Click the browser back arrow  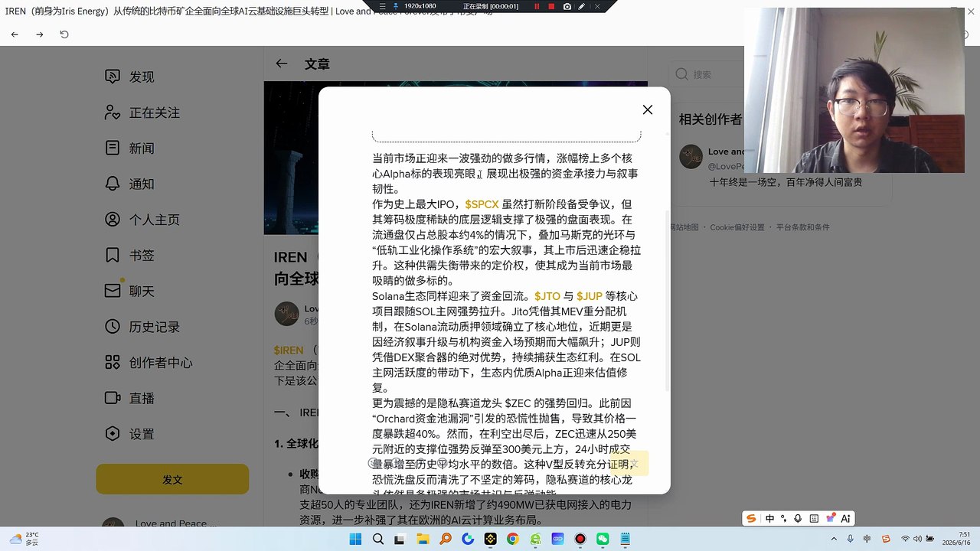15,34
